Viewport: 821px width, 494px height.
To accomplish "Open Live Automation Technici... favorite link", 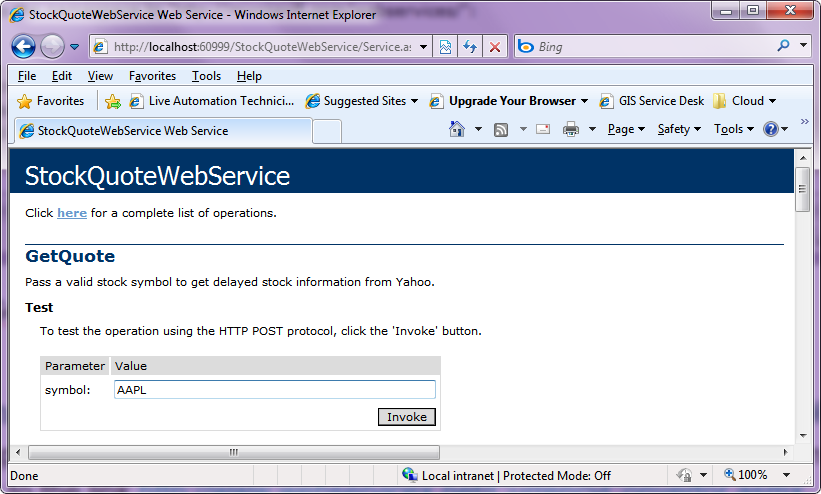I will tap(212, 101).
